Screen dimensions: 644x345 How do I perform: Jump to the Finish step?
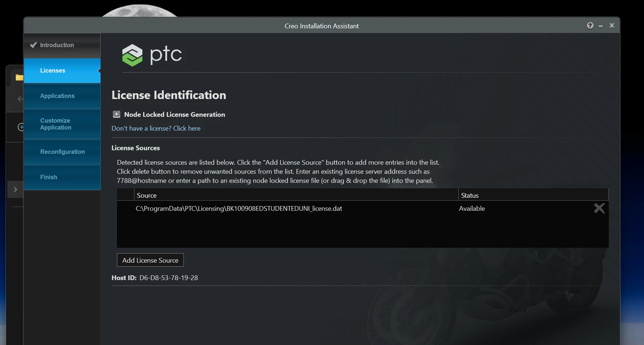point(62,177)
